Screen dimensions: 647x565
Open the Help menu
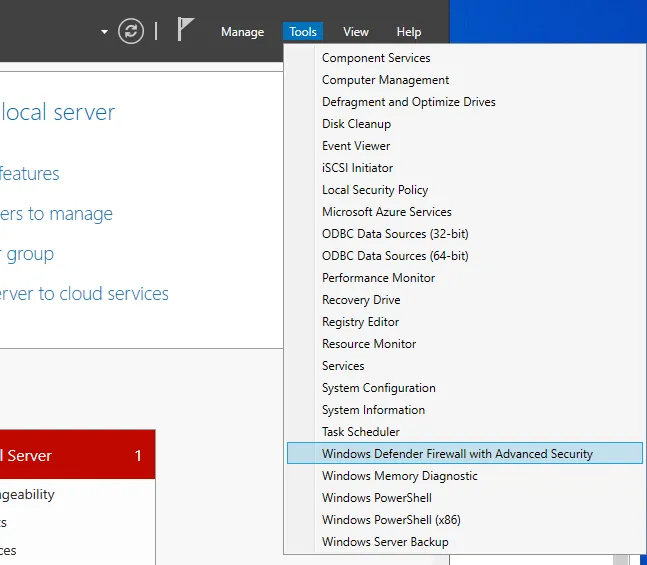[x=409, y=32]
